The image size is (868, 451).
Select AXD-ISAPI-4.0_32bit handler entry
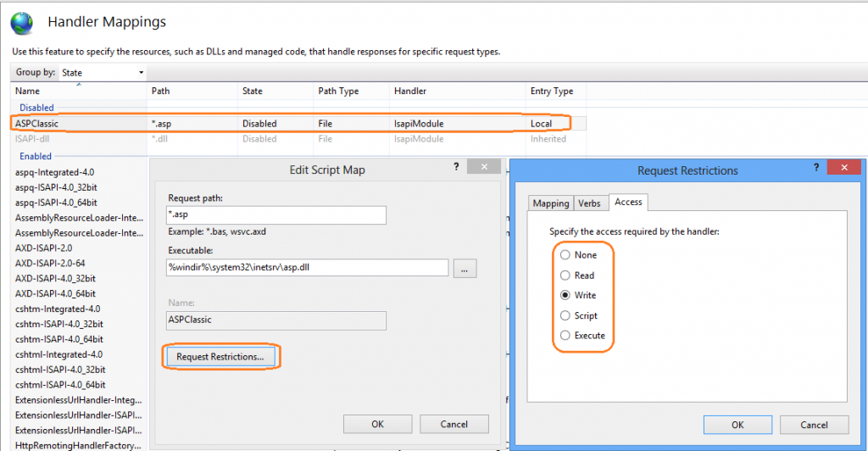point(55,278)
